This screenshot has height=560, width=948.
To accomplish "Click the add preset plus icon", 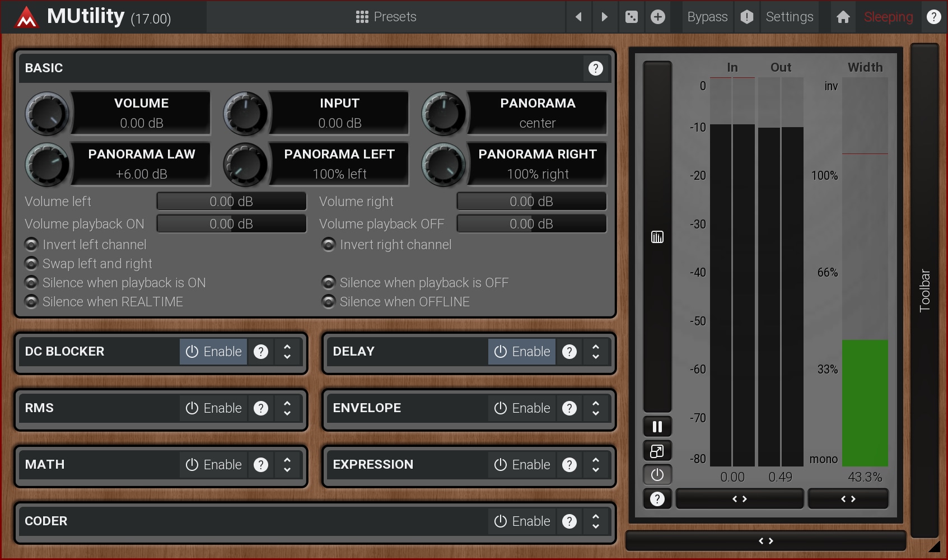I will pos(658,17).
